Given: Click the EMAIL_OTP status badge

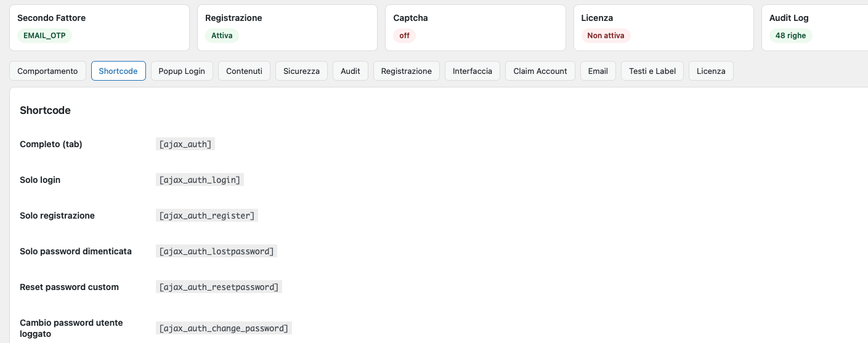Looking at the screenshot, I should tap(44, 36).
